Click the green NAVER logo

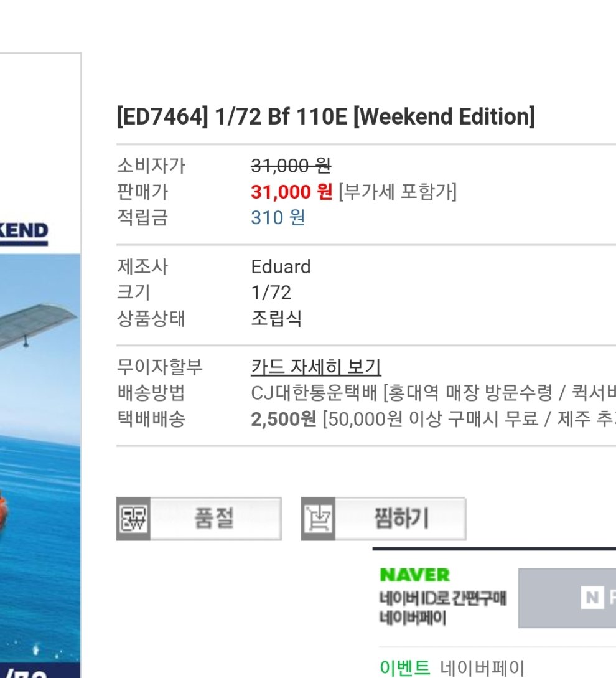tap(414, 575)
